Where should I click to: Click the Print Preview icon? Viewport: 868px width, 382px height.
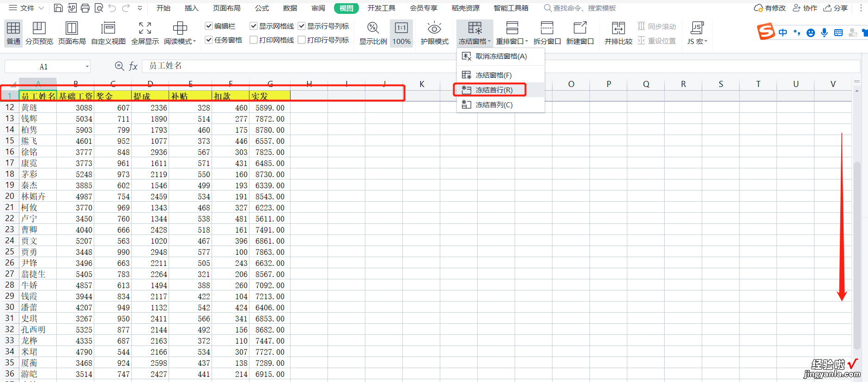coord(98,8)
